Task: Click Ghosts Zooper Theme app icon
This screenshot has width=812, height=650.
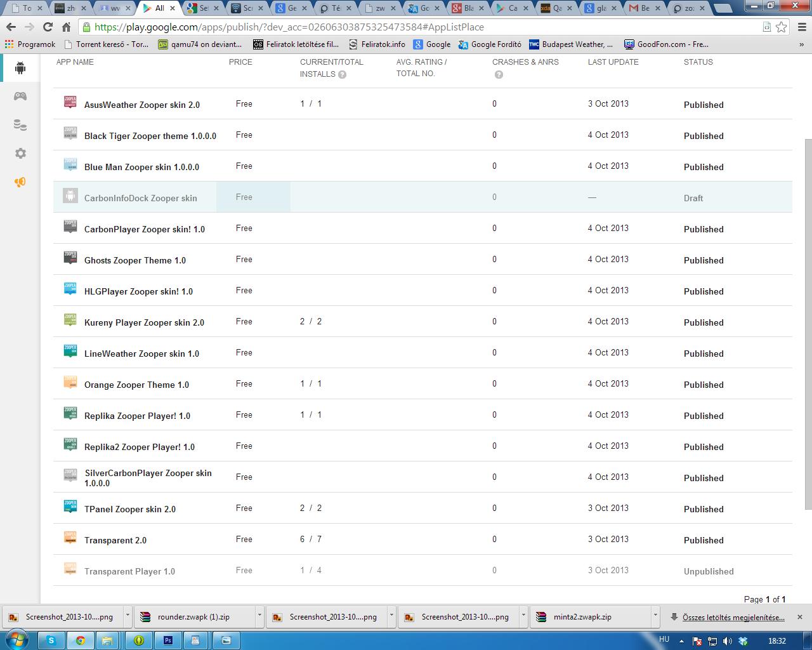Action: tap(70, 258)
